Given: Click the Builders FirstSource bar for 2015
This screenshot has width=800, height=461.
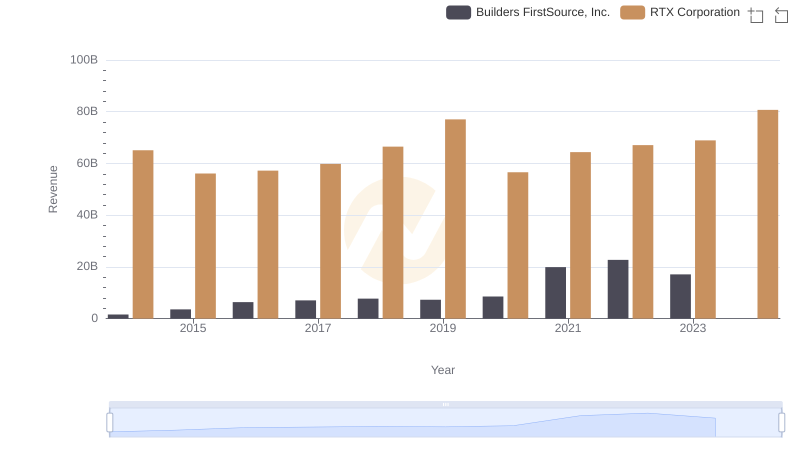Looking at the screenshot, I should (181, 314).
